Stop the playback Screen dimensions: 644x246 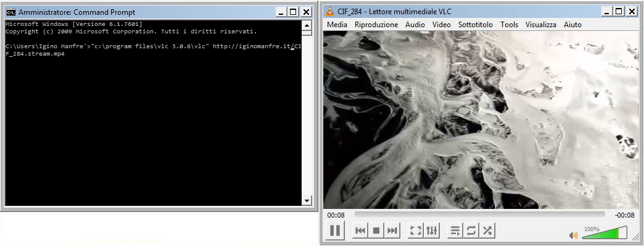click(376, 231)
